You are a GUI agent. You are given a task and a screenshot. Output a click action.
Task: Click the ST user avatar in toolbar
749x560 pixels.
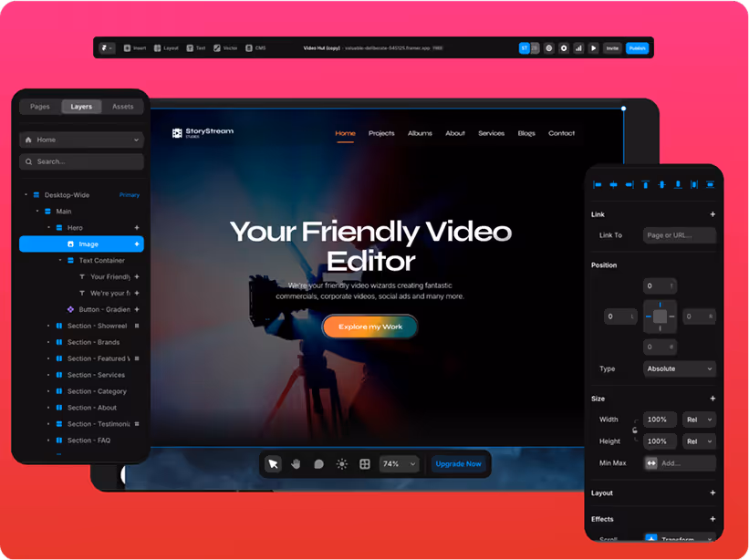pyautogui.click(x=524, y=48)
